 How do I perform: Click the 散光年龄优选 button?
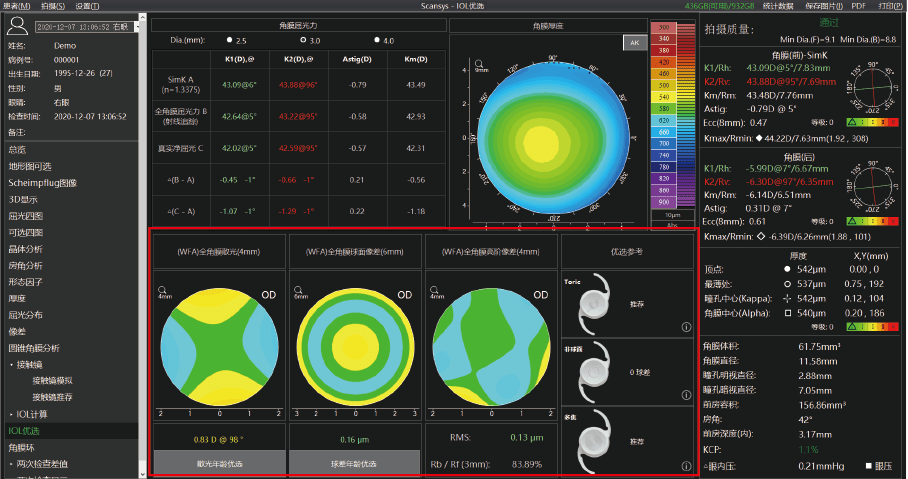(219, 464)
